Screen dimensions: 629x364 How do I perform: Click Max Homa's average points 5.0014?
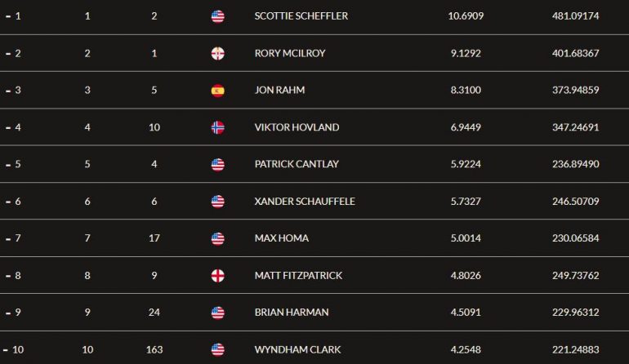click(x=466, y=238)
